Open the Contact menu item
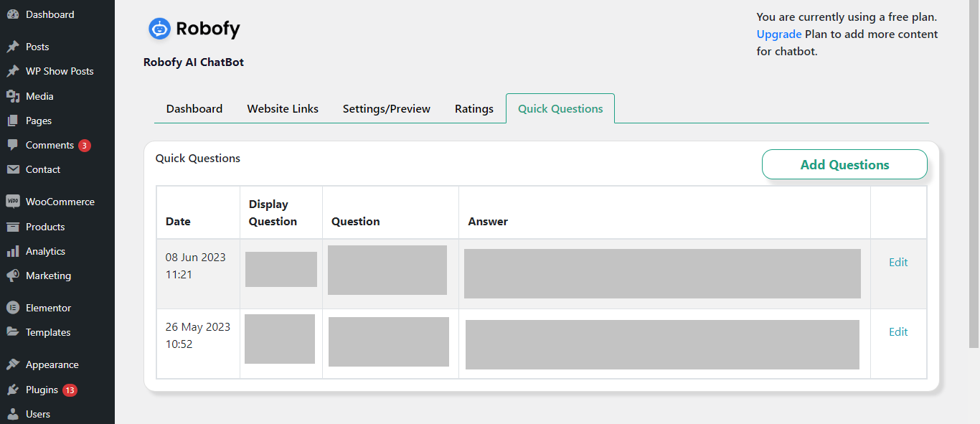 (x=43, y=169)
